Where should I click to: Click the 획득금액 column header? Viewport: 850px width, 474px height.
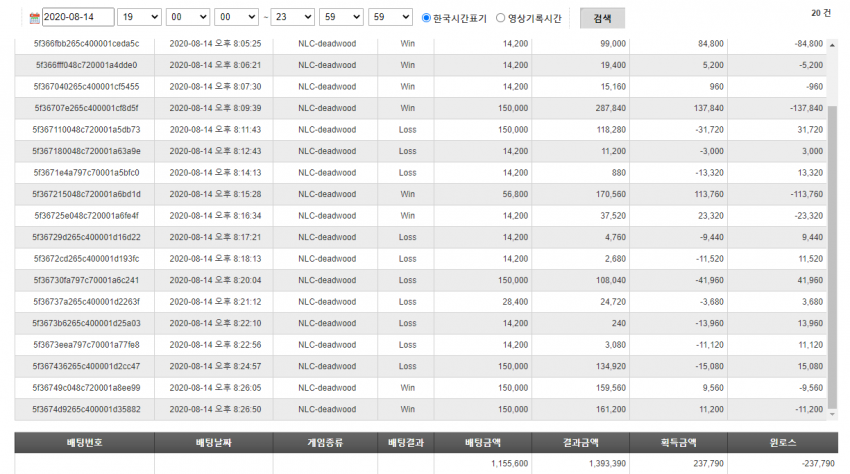tap(679, 443)
